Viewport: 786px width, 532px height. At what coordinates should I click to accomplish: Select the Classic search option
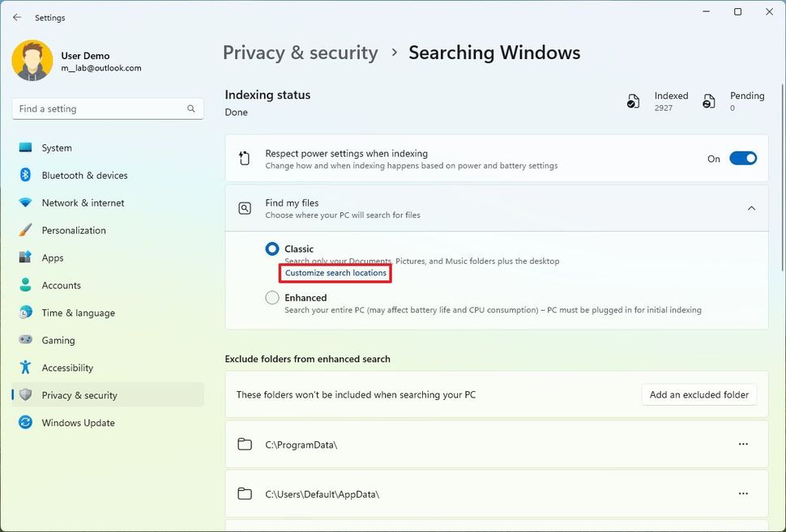point(272,249)
